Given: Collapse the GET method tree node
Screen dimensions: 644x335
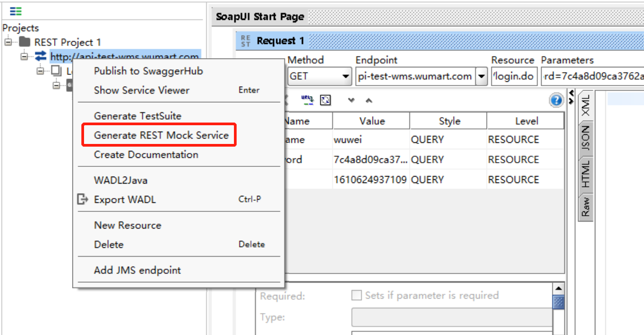Looking at the screenshot, I should click(56, 85).
